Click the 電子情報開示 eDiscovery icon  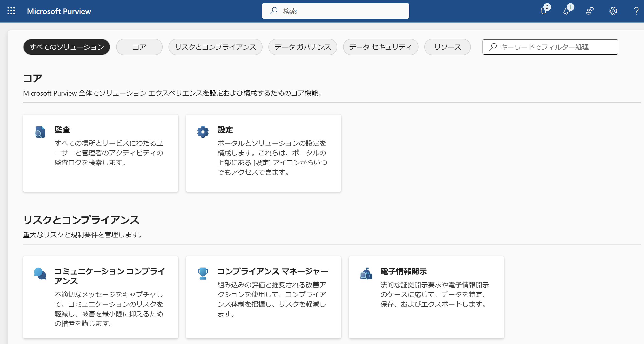(x=366, y=274)
